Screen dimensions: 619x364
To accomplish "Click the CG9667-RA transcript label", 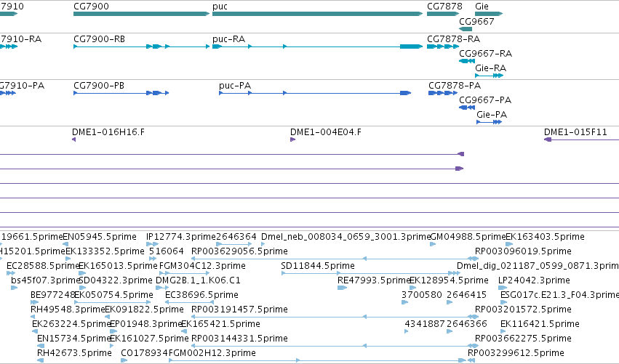I will tap(486, 54).
